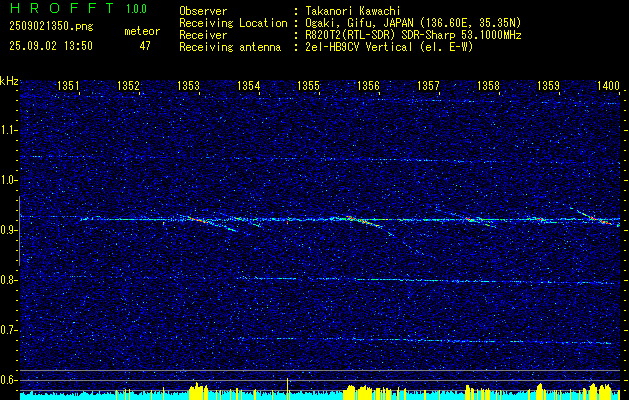Click the 1358 time marker
The height and width of the screenshot is (400, 629).
[489, 85]
